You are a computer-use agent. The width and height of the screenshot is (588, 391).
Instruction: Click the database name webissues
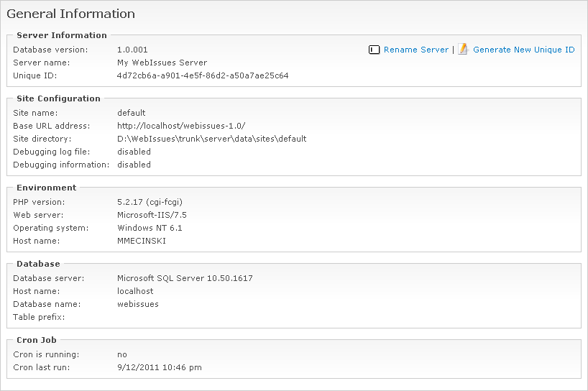tap(138, 304)
